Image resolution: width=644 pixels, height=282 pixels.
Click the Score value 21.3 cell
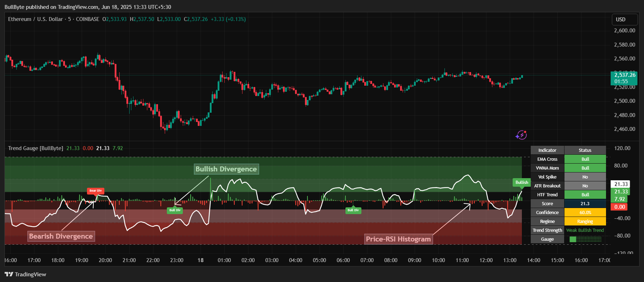(x=585, y=204)
